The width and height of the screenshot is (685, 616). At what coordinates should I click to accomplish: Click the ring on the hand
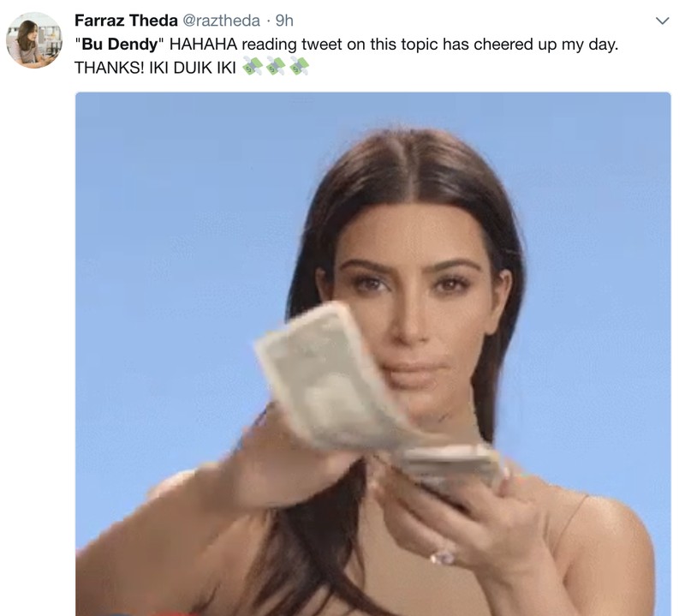coord(443,556)
